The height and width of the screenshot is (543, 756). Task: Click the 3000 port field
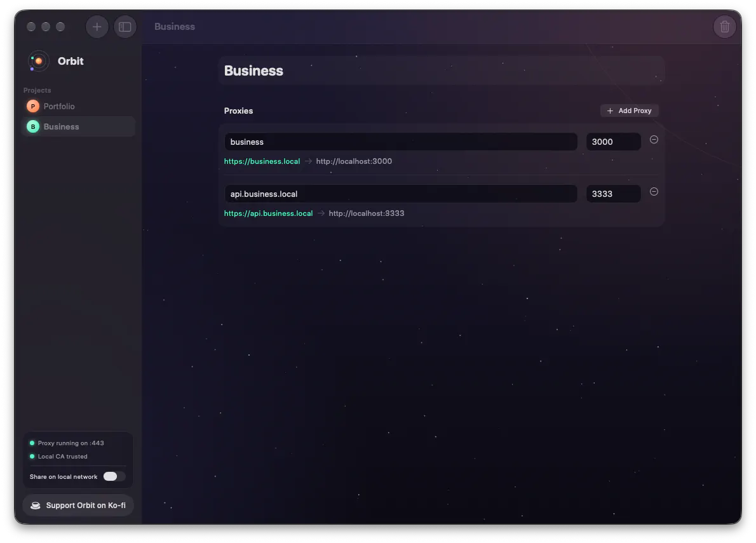pos(613,142)
